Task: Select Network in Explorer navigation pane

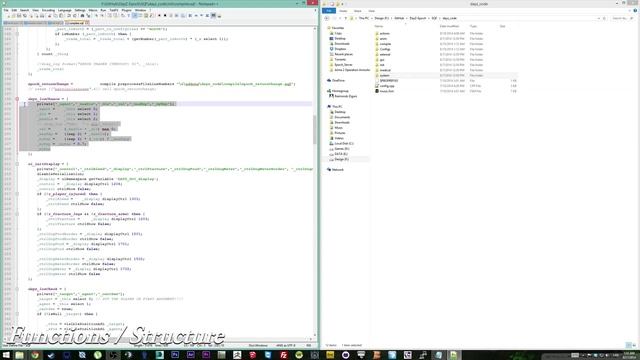Action: pos(338,169)
